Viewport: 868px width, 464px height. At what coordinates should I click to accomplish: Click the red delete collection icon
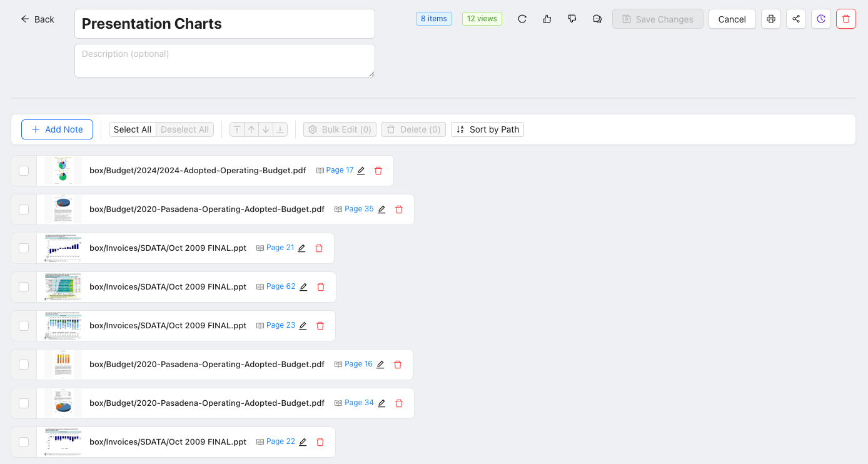846,19
